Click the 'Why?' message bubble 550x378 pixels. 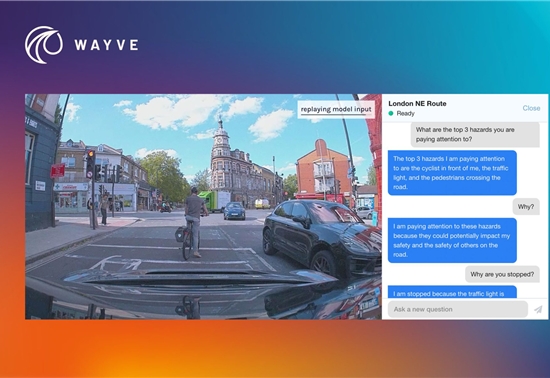point(526,207)
